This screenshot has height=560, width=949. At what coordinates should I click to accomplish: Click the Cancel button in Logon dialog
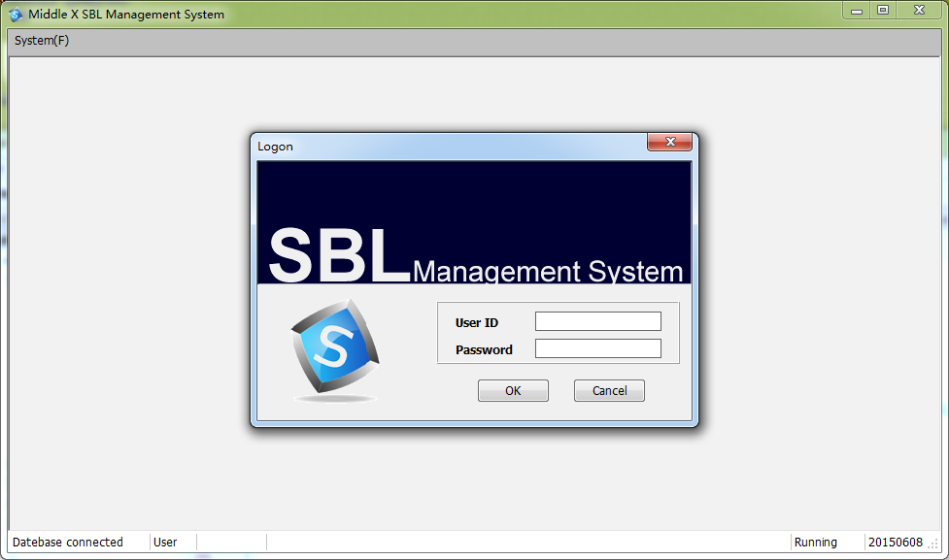point(609,391)
